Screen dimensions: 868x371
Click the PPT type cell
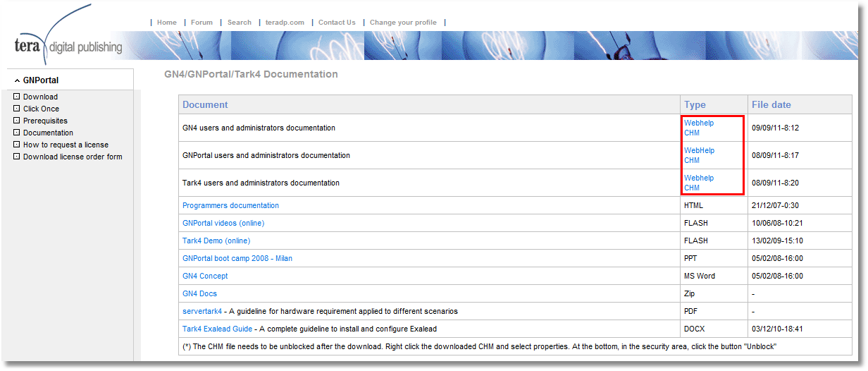[x=691, y=258]
